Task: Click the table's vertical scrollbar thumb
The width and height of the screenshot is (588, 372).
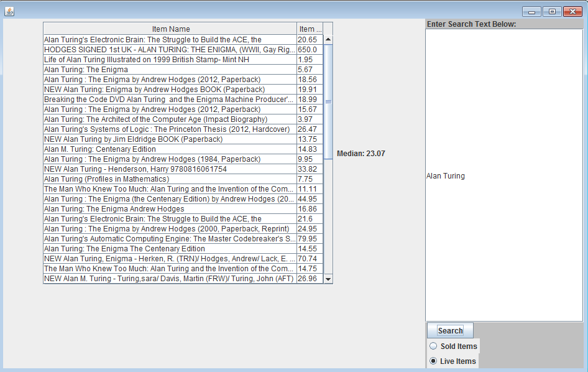Action: coord(328,102)
